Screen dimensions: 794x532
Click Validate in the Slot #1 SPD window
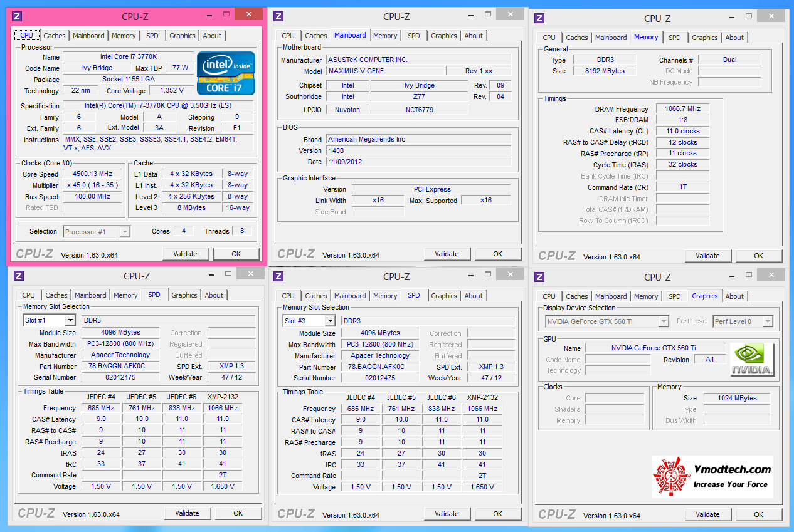click(187, 513)
